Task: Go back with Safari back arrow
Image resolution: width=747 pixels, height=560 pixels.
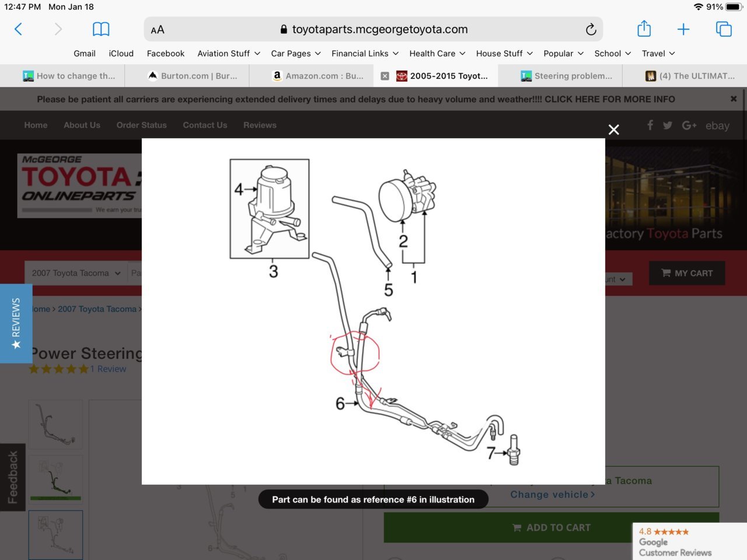Action: [x=18, y=29]
